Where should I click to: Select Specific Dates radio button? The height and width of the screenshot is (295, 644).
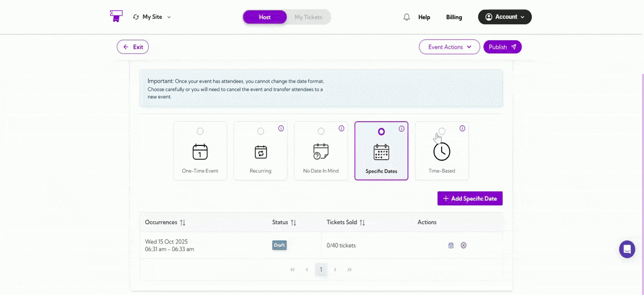[x=381, y=131]
